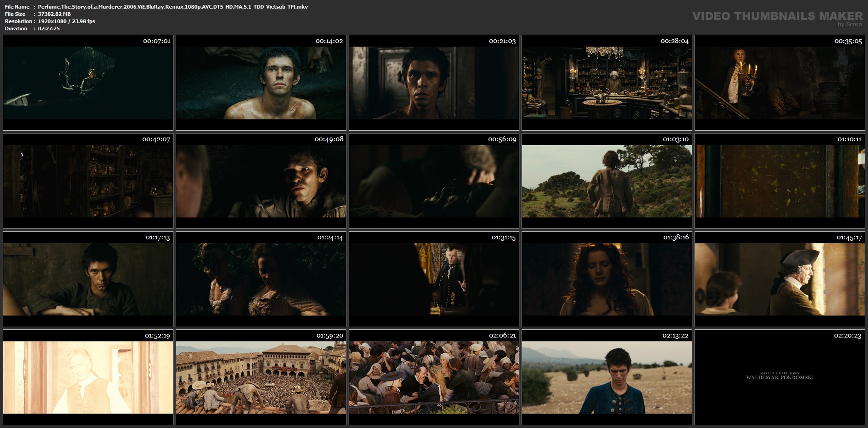Click the timestamp label 00:35:05
Screen dimensions: 868x428
point(848,41)
